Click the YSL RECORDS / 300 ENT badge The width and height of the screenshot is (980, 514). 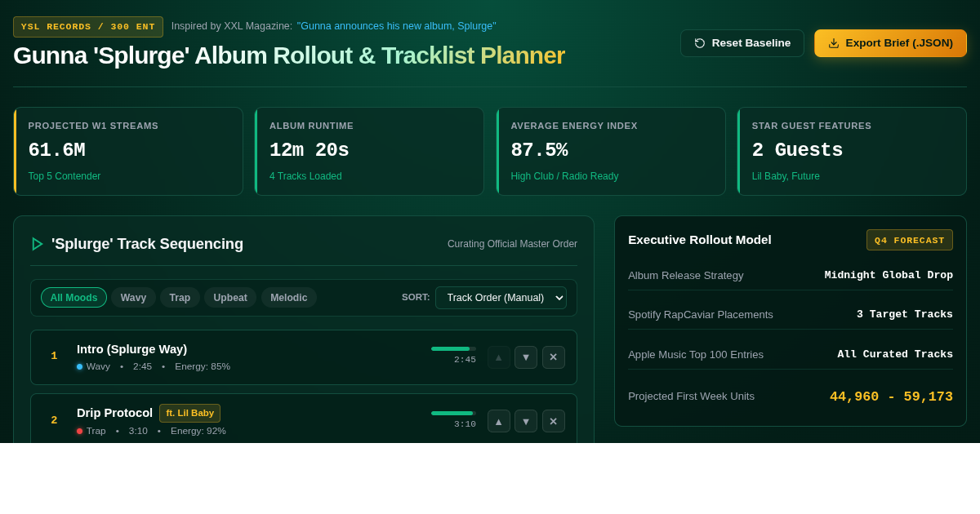pos(88,27)
